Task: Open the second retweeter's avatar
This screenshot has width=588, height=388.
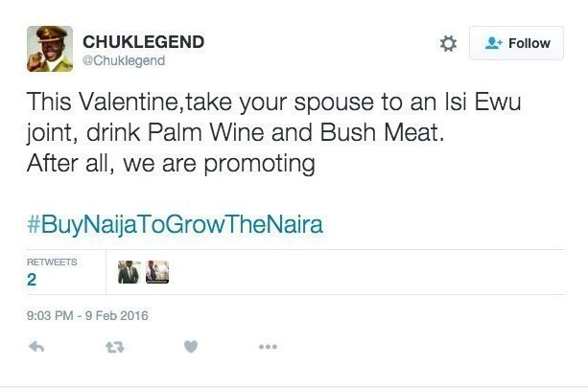Action: pos(157,272)
